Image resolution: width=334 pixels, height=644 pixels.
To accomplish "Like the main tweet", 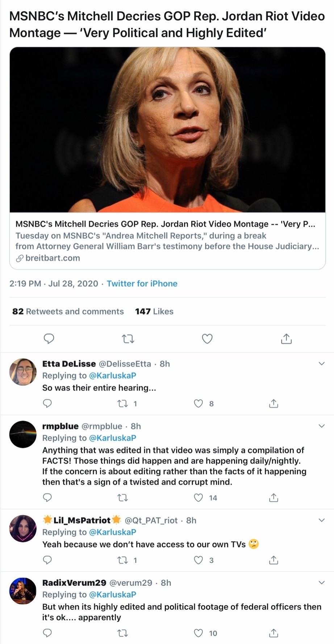I will pyautogui.click(x=207, y=339).
